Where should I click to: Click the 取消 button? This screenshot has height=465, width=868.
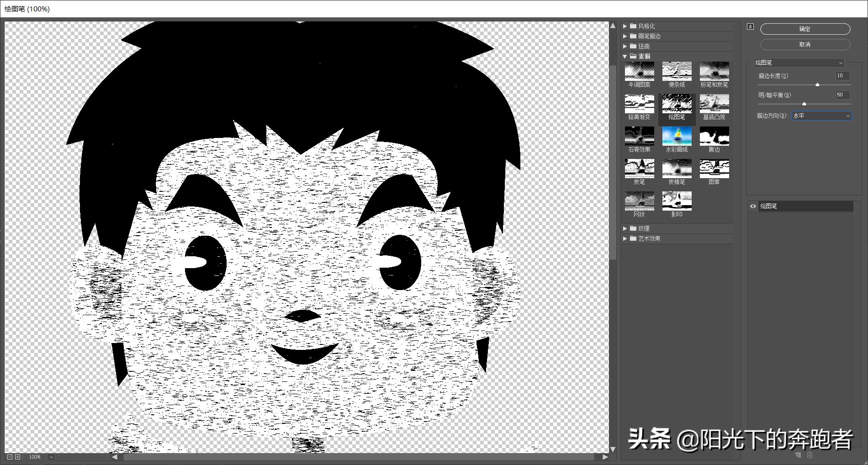click(804, 44)
